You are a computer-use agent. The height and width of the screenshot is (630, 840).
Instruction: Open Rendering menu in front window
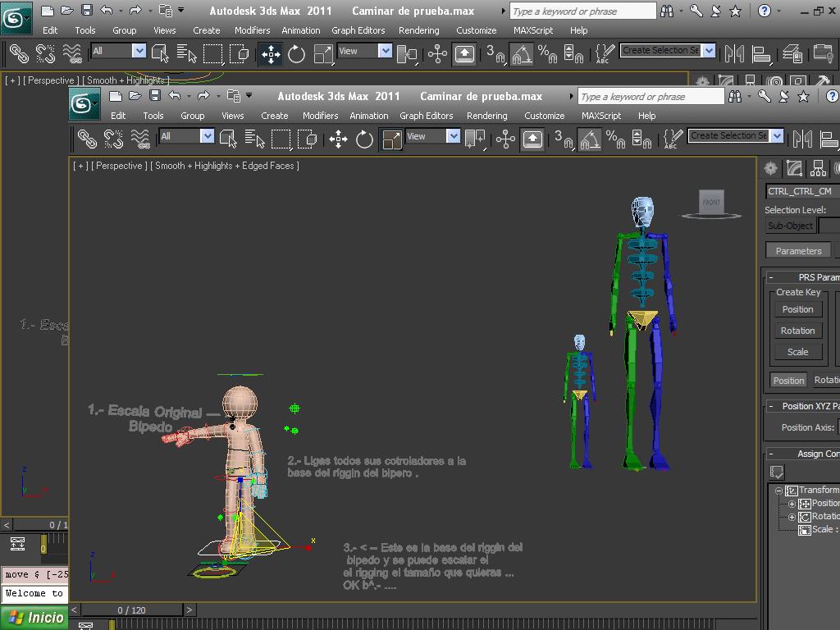coord(486,116)
